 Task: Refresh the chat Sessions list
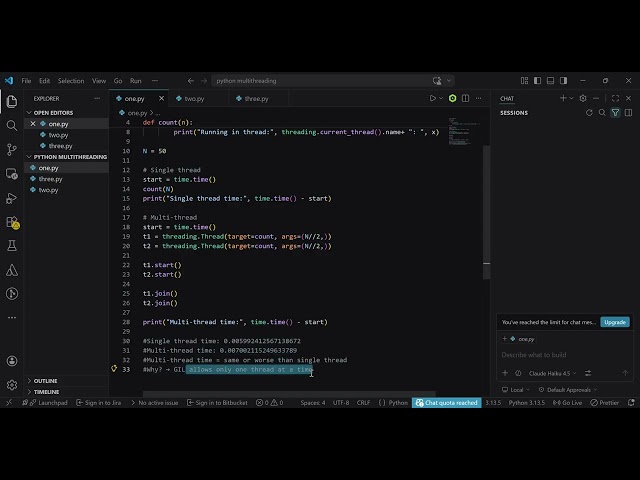(589, 113)
